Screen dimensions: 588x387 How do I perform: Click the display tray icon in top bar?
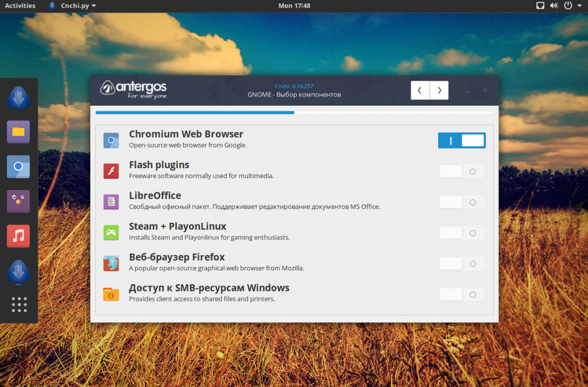click(x=540, y=6)
